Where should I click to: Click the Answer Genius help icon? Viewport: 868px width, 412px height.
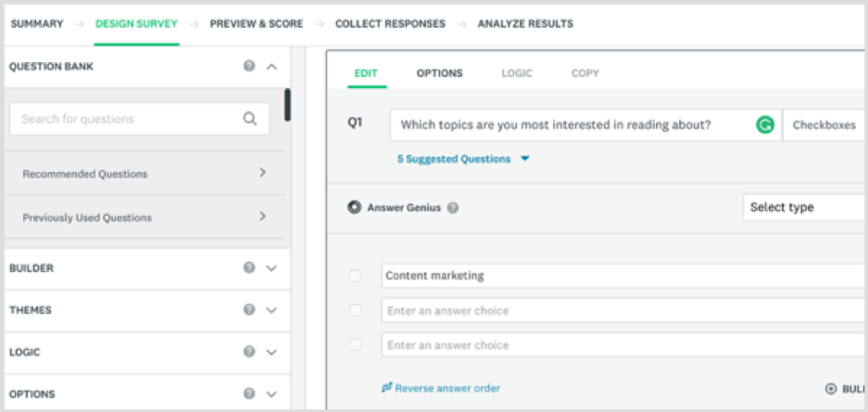[x=453, y=208]
